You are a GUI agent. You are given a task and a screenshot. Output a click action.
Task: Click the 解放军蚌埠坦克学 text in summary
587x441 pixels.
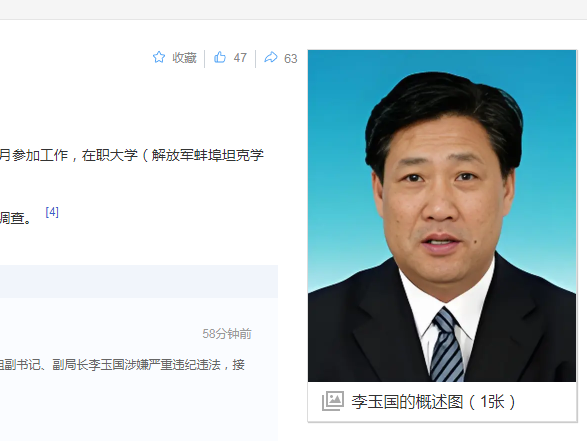pos(208,155)
